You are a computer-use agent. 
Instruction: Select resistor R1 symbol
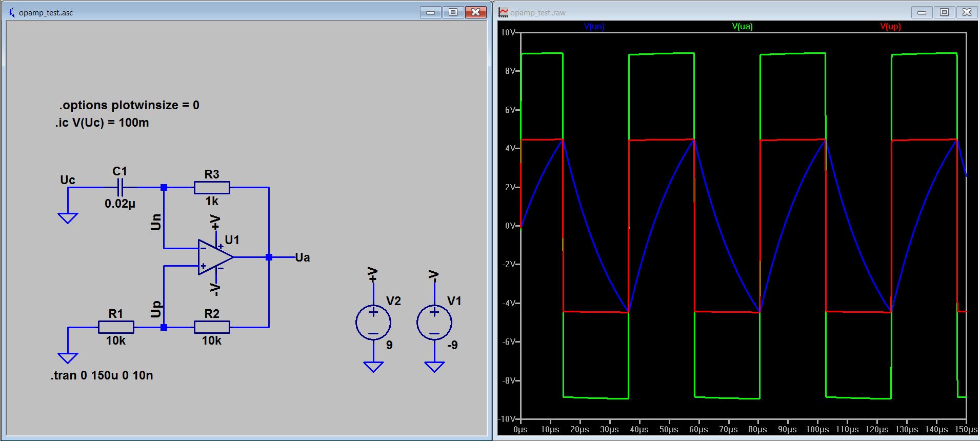[x=116, y=327]
